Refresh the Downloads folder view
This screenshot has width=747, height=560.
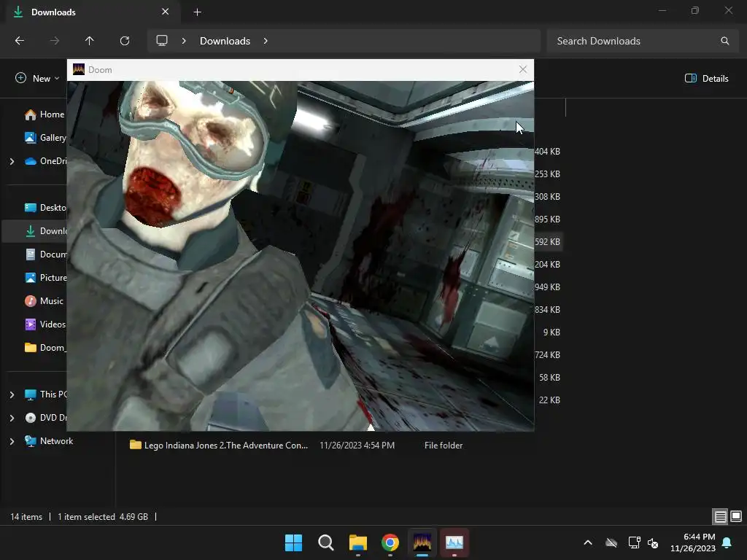click(125, 41)
